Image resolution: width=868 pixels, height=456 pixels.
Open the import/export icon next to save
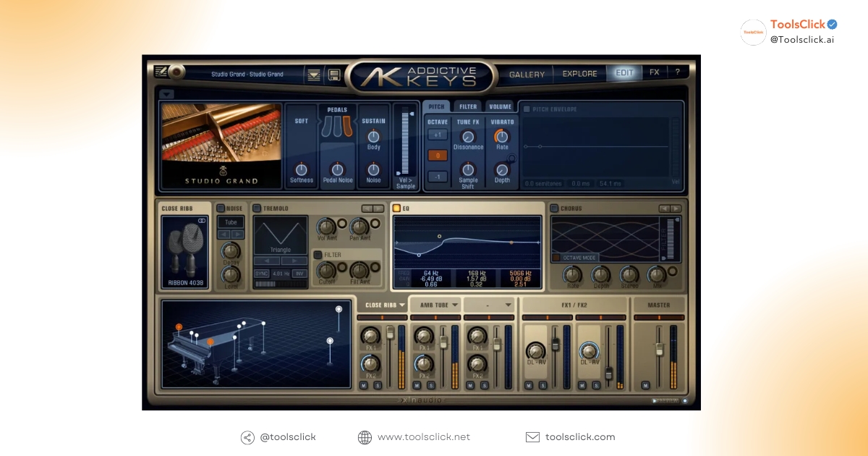point(312,75)
